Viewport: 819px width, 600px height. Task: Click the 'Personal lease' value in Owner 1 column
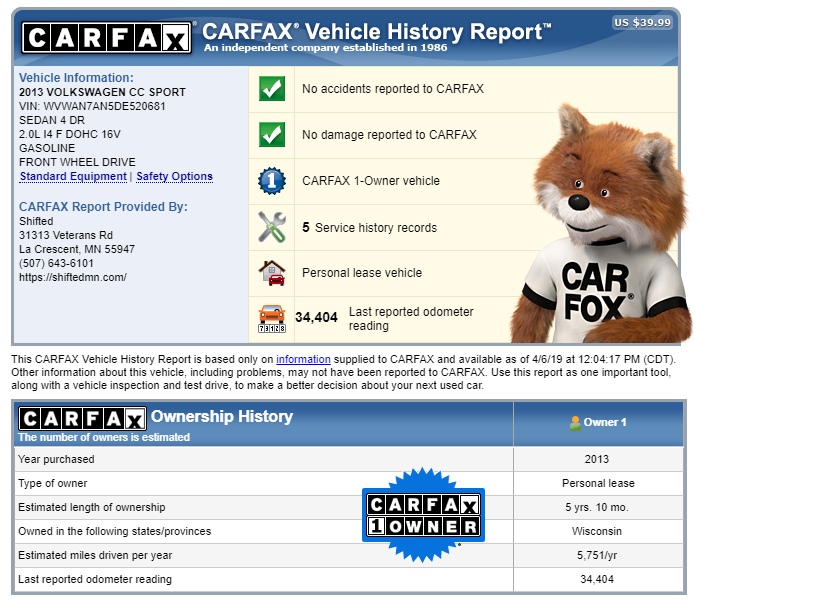[598, 484]
